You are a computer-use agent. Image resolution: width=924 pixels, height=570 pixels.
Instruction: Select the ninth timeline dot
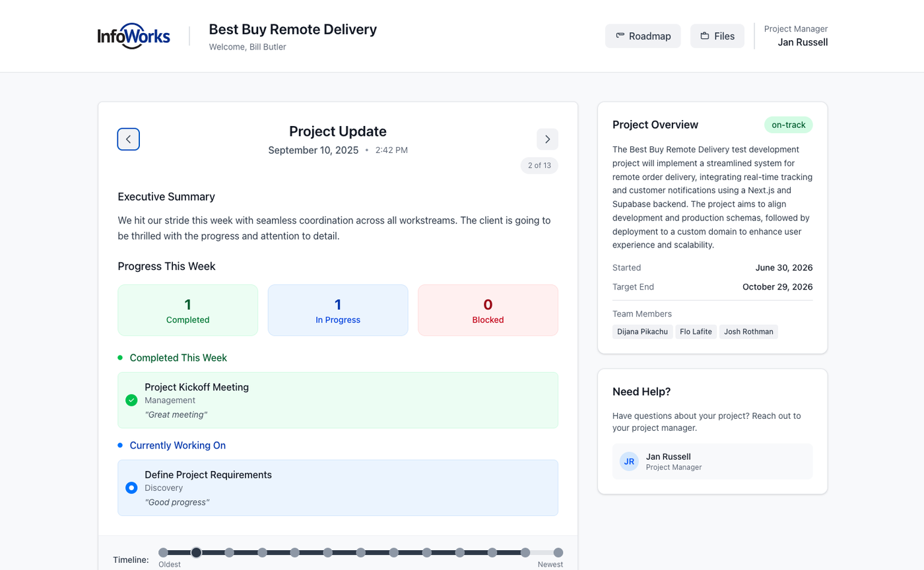pyautogui.click(x=427, y=553)
